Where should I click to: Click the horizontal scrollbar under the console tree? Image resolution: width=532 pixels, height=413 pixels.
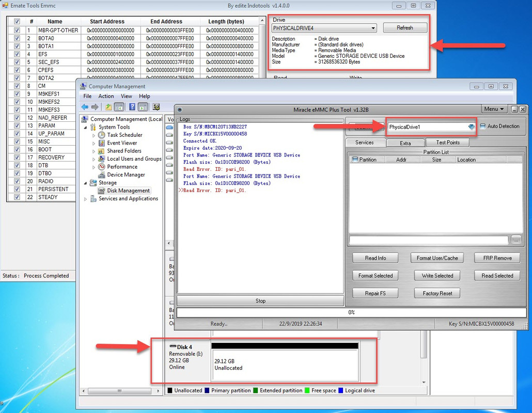(x=120, y=391)
